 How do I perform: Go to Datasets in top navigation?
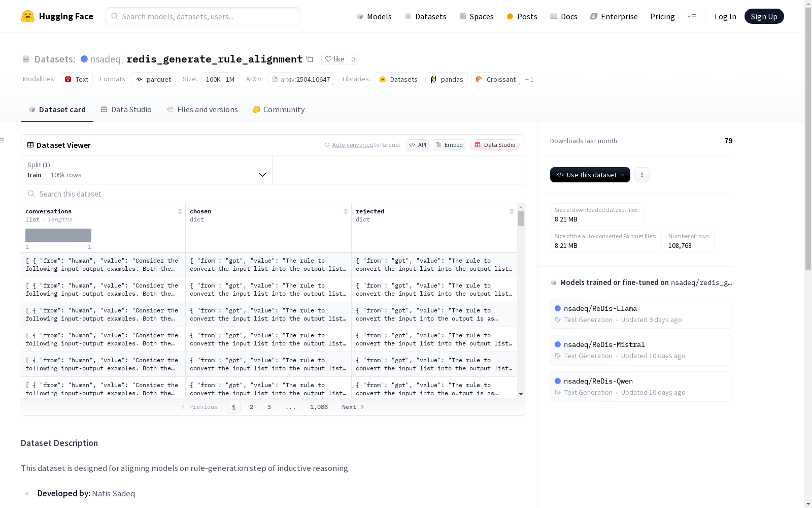(425, 16)
